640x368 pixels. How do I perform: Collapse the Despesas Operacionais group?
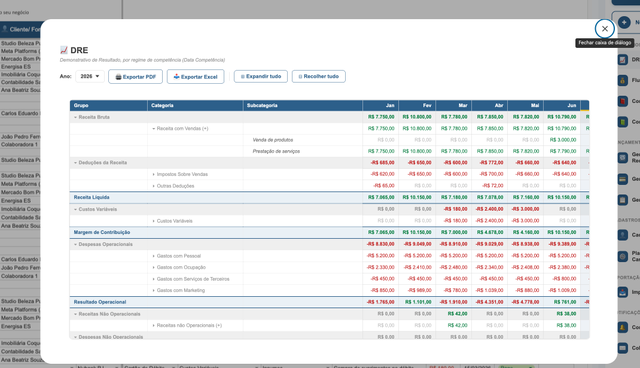click(x=76, y=244)
